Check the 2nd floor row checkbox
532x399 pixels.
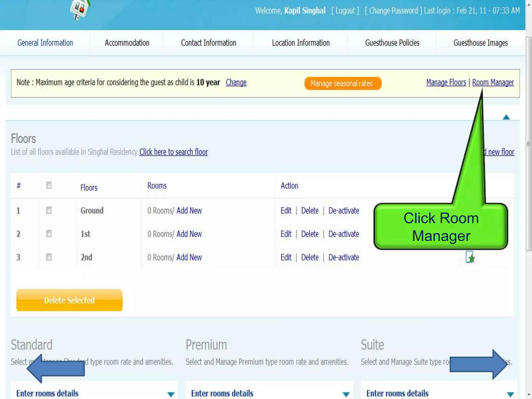point(49,257)
